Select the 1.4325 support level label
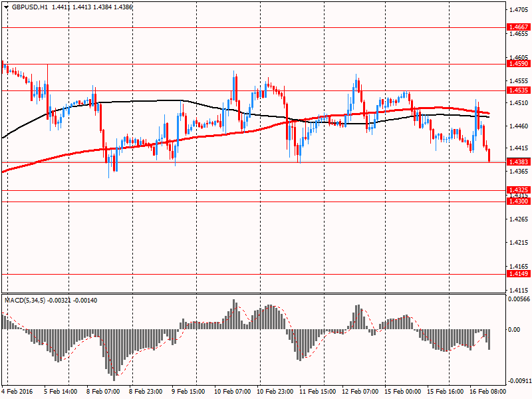532x399 pixels. pos(518,190)
